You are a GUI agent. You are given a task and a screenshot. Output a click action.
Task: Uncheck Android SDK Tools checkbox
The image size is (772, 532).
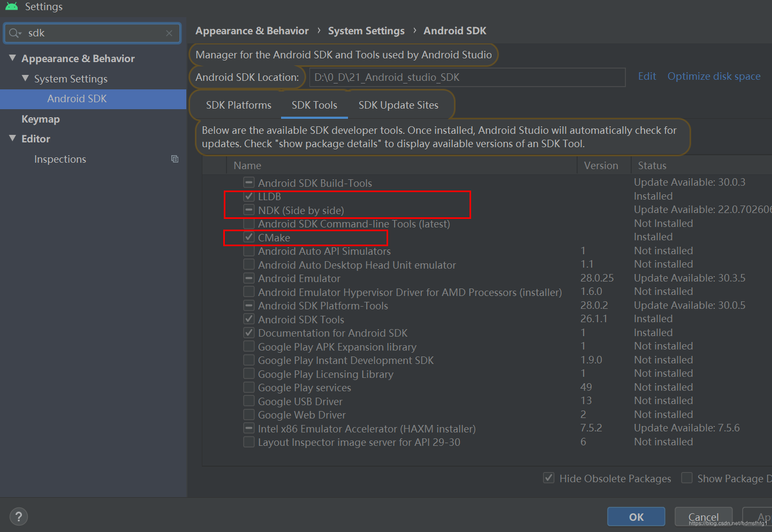tap(249, 319)
